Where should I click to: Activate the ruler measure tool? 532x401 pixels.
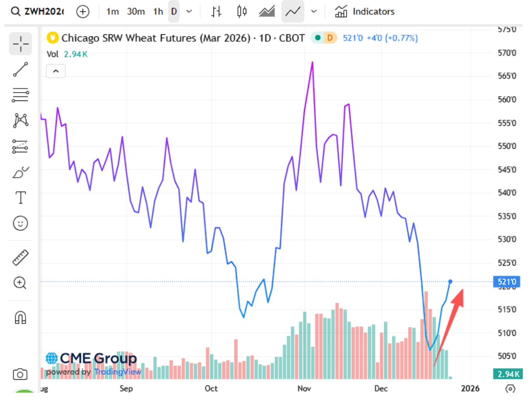pyautogui.click(x=20, y=257)
